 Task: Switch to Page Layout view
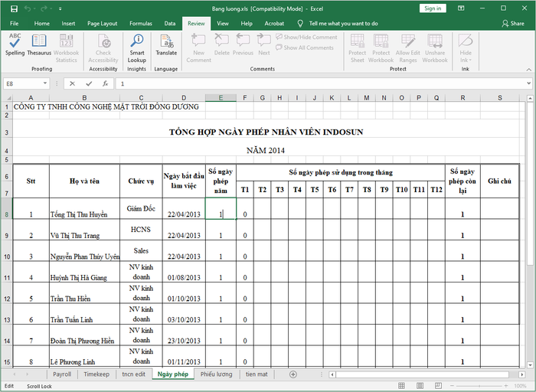[x=420, y=386]
